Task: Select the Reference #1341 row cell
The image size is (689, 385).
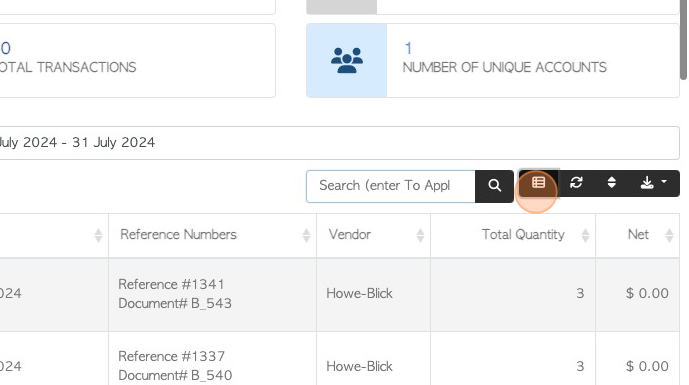Action: click(212, 294)
